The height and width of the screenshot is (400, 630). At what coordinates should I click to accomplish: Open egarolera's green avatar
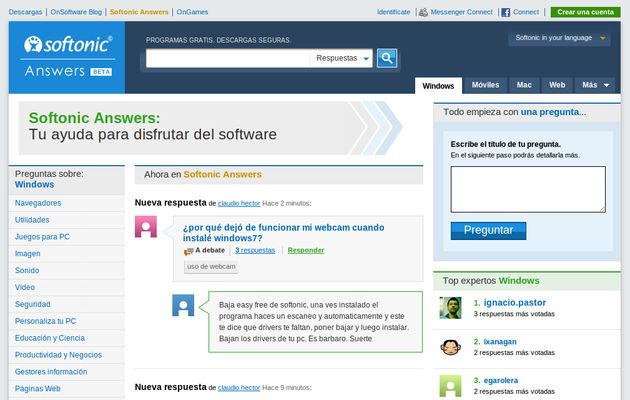450,386
